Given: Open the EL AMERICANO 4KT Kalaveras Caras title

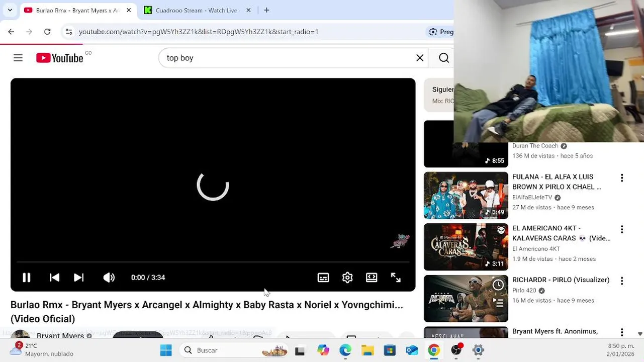Looking at the screenshot, I should pos(562,233).
